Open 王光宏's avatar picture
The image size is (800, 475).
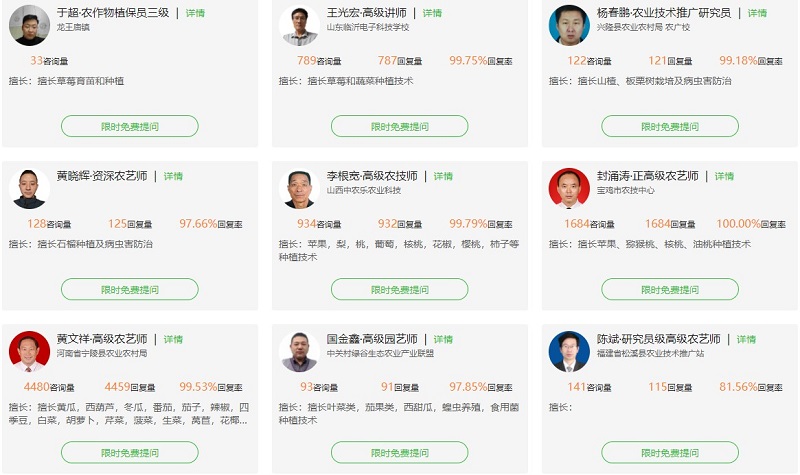pyautogui.click(x=299, y=25)
